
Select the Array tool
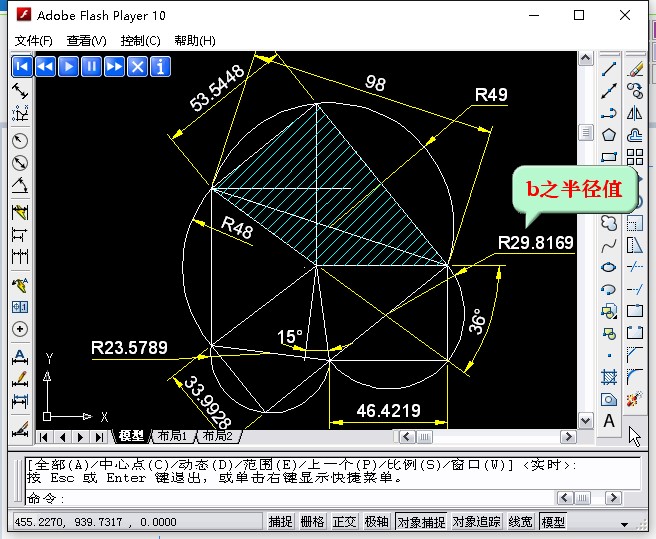point(635,157)
